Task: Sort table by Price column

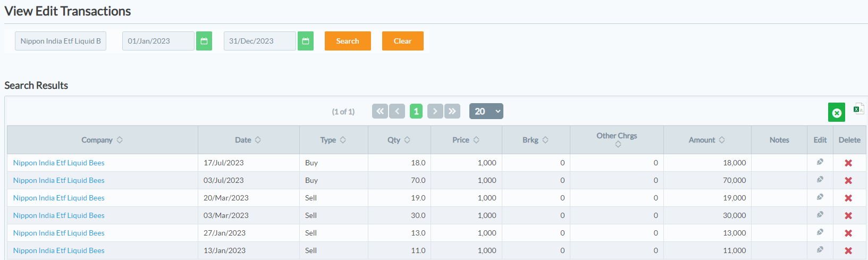Action: point(476,140)
